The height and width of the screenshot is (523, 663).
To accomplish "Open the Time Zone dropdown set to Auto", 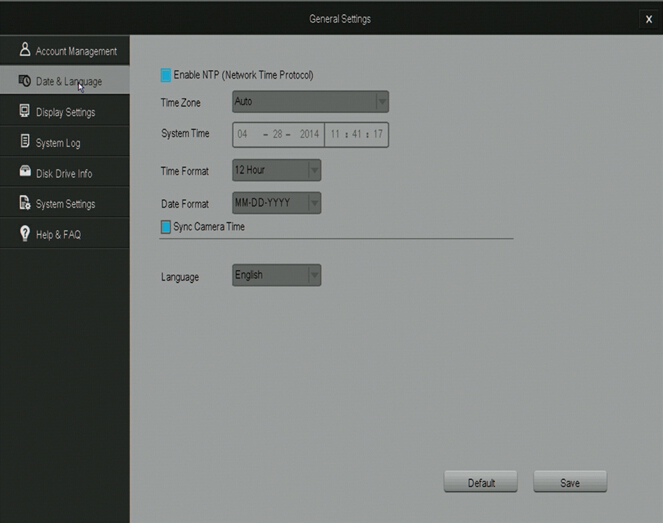I will click(x=310, y=101).
